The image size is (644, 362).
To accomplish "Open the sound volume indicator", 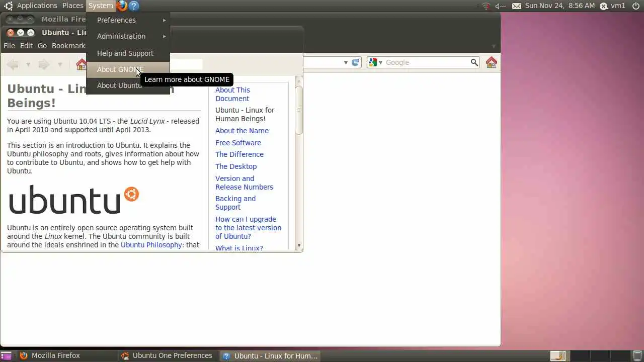I will coord(500,6).
